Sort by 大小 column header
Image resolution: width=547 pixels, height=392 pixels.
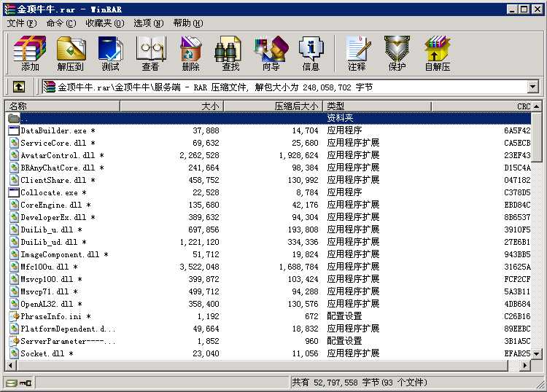pos(171,106)
